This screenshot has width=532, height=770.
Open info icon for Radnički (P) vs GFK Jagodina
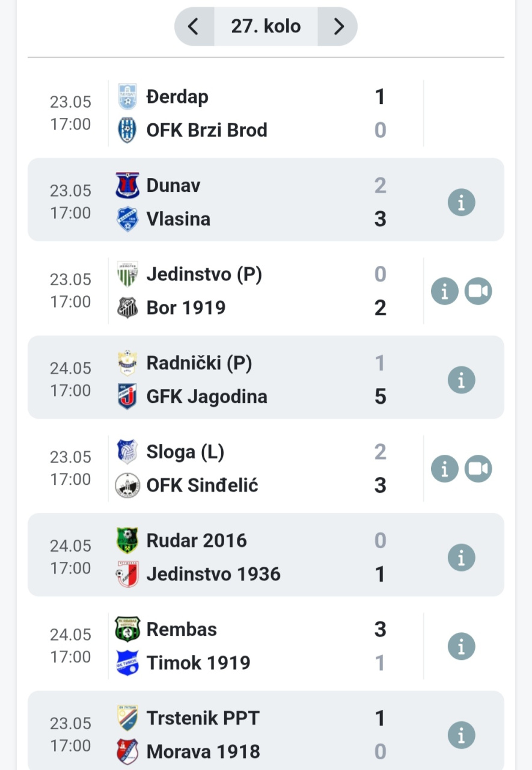(x=462, y=380)
